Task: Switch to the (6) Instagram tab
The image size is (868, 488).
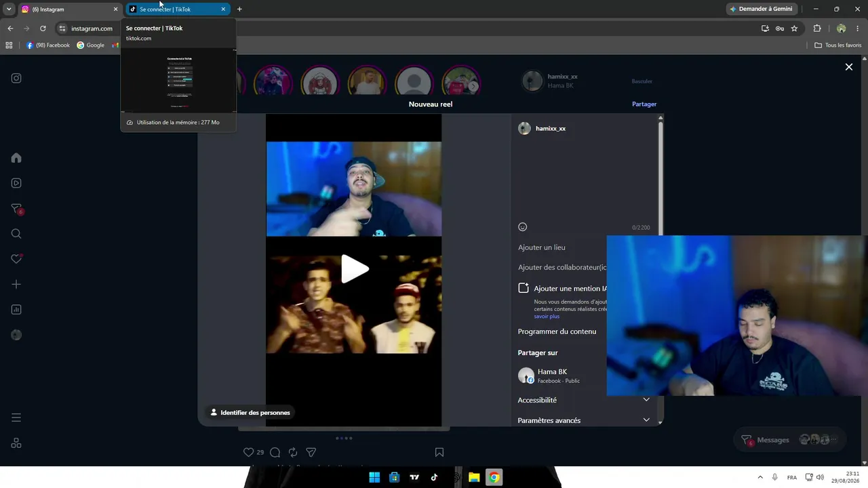Action: 68,9
